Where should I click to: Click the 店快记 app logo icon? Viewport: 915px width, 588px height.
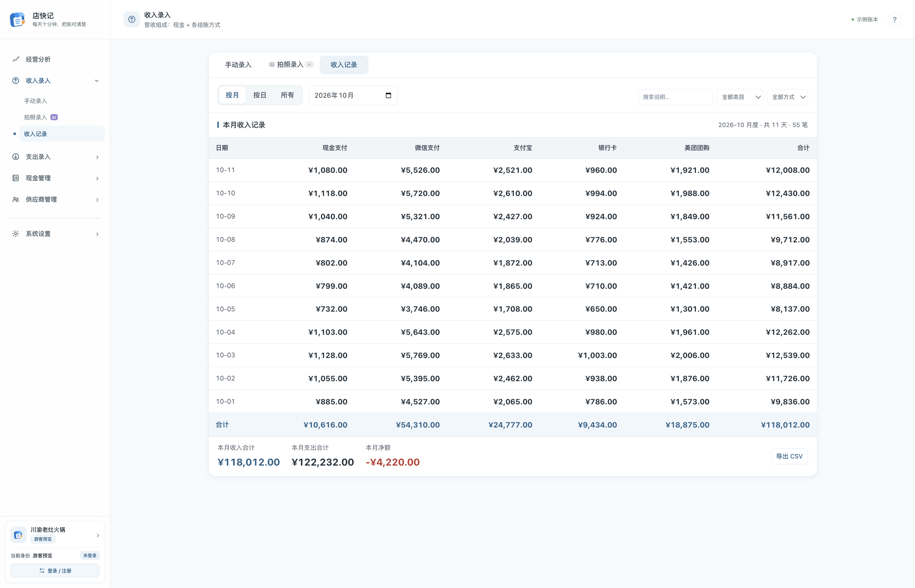tap(18, 19)
